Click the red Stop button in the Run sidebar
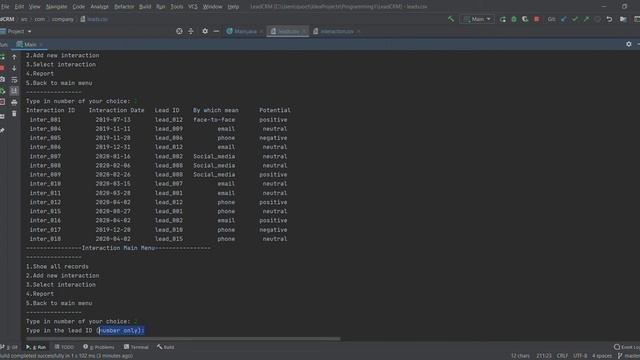640x360 pixels. 2,68
